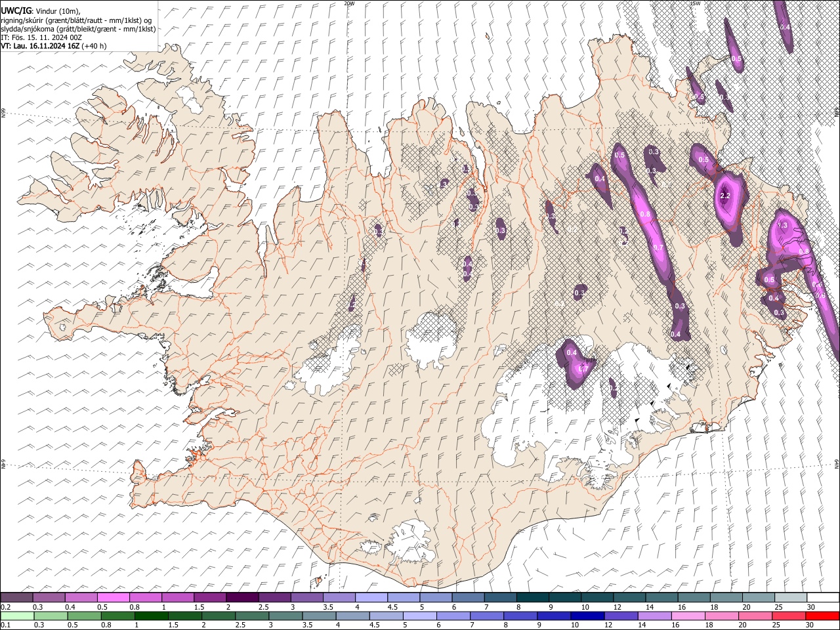Click the rain scale swatch between 12 and 14
The width and height of the screenshot is (840, 630).
coord(621,616)
